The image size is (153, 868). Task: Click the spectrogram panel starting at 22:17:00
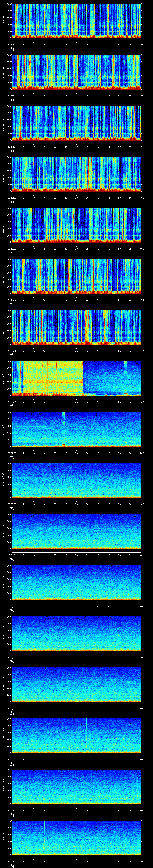(77, 174)
